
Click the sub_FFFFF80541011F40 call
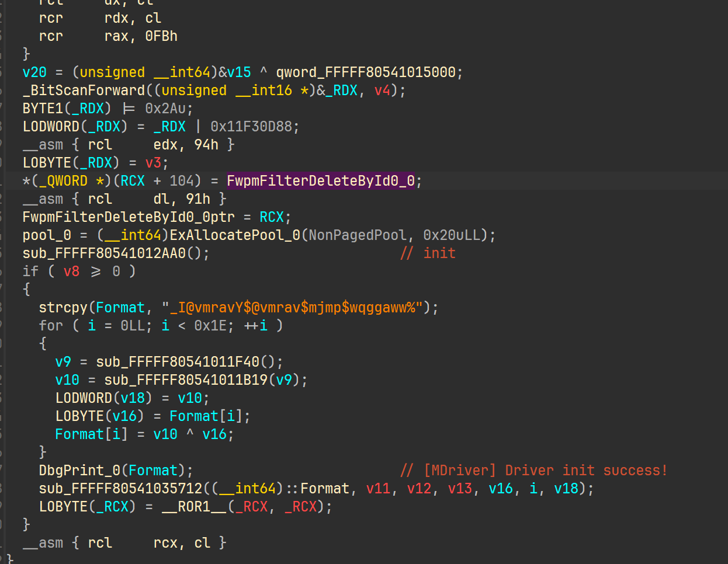[x=178, y=362]
